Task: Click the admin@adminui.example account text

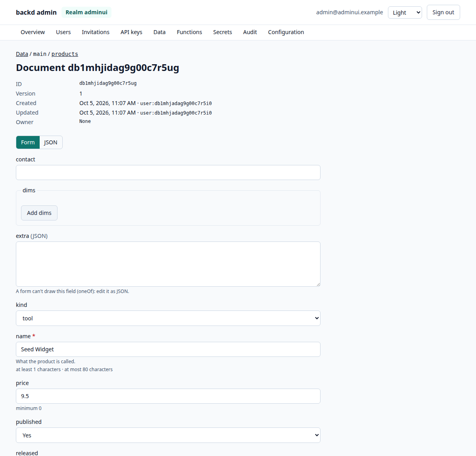Action: 349,12
